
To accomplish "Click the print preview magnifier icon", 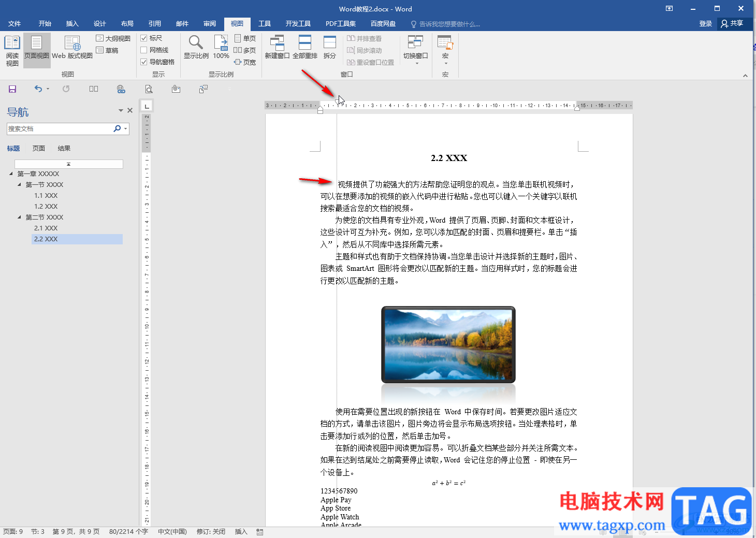I will (x=149, y=89).
